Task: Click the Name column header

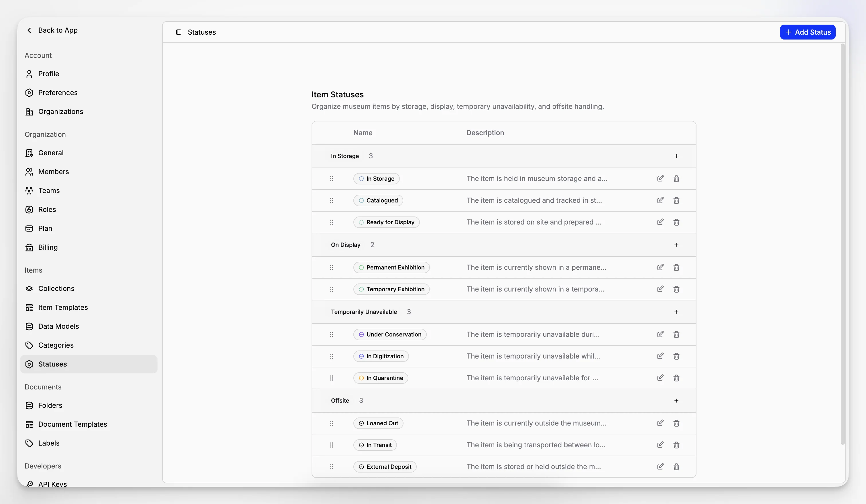Action: [363, 133]
